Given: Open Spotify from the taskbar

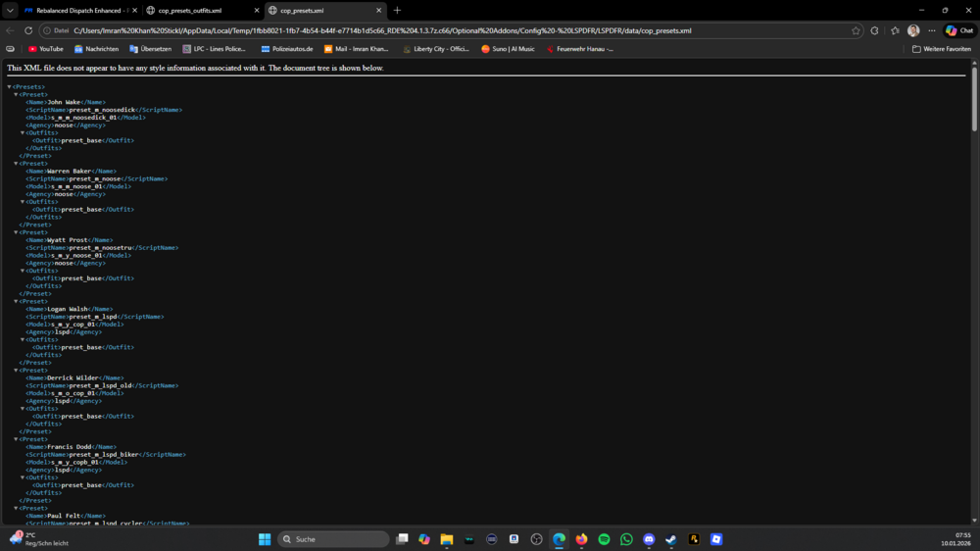Looking at the screenshot, I should coord(604,539).
